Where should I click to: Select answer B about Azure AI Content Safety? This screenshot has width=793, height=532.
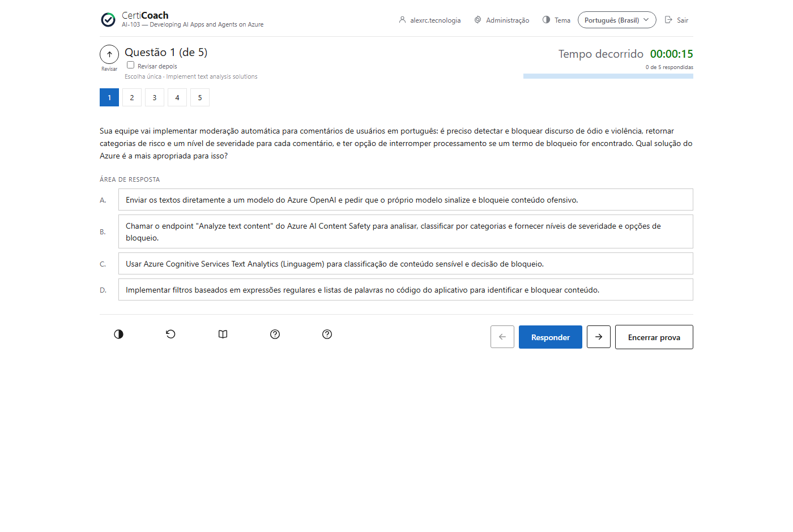[406, 231]
